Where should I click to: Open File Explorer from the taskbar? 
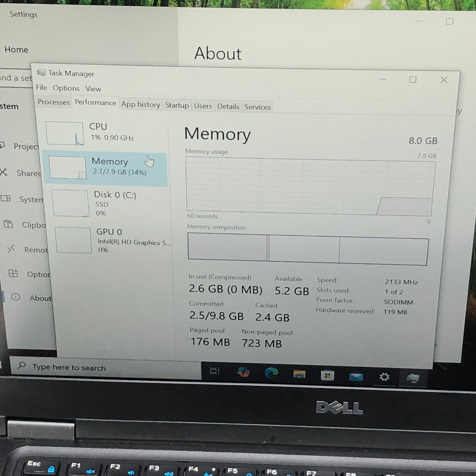[x=299, y=374]
